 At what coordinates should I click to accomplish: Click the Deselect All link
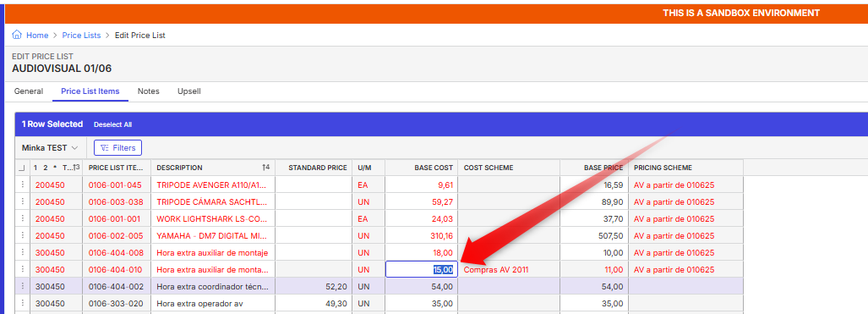pyautogui.click(x=113, y=124)
